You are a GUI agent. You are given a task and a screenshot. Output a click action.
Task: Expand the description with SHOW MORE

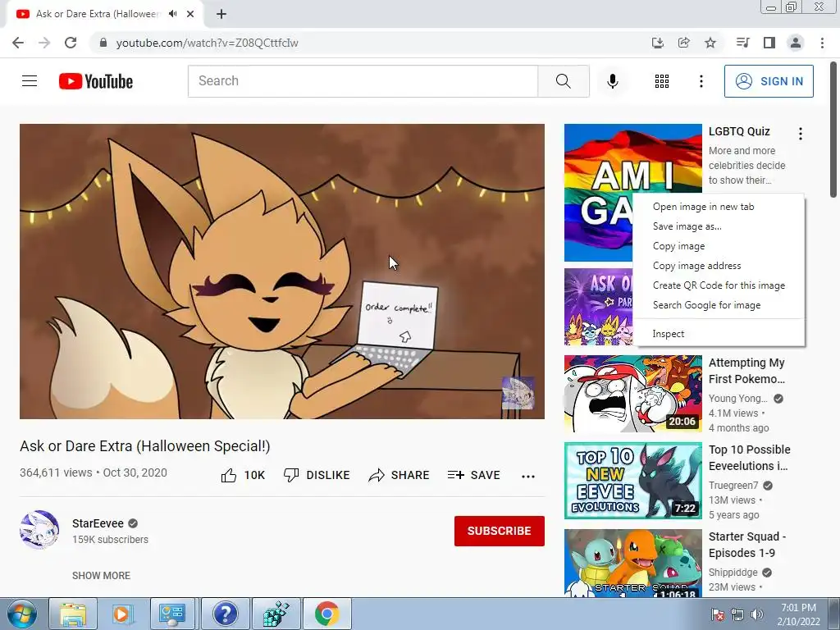(x=101, y=575)
